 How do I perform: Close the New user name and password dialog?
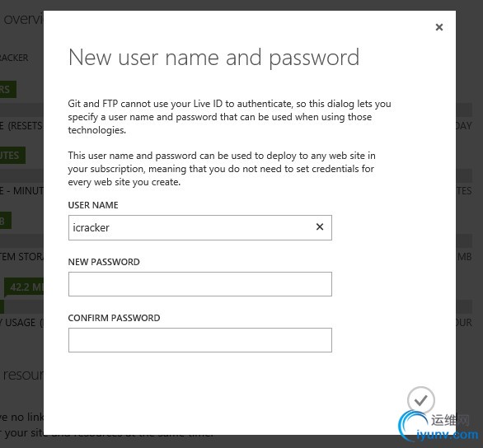439,27
